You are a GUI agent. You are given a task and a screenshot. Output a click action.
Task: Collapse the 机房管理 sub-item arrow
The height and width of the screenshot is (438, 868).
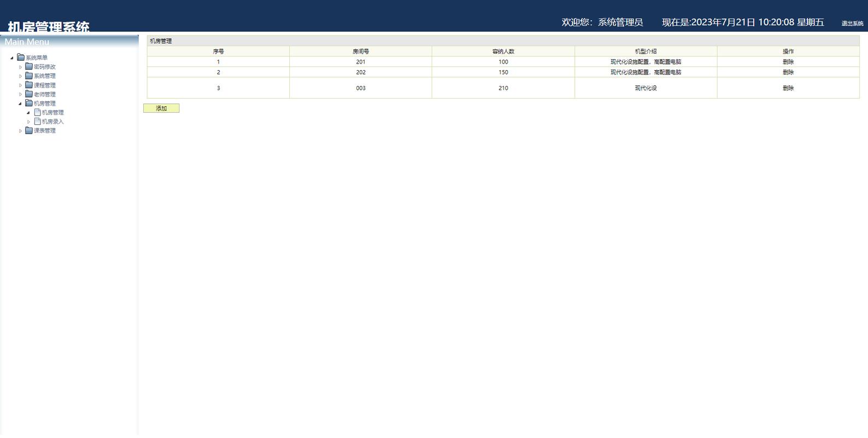point(28,112)
